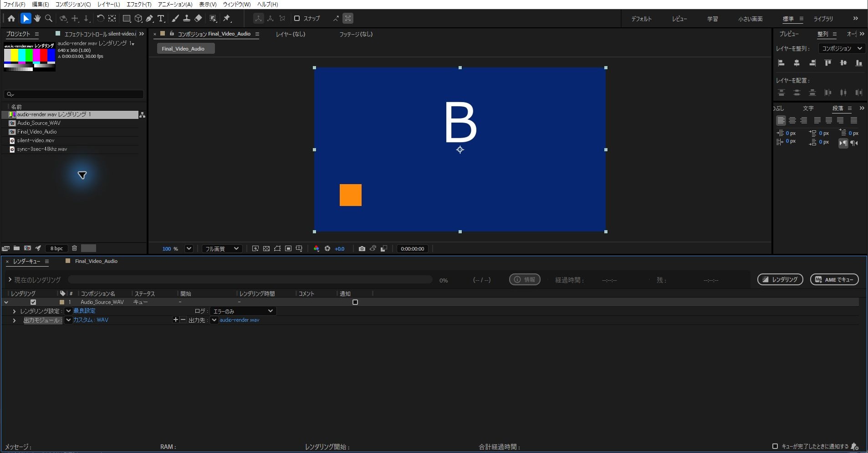Toggle the Snap checkbox in the toolbar
The image size is (868, 453).
click(x=297, y=18)
